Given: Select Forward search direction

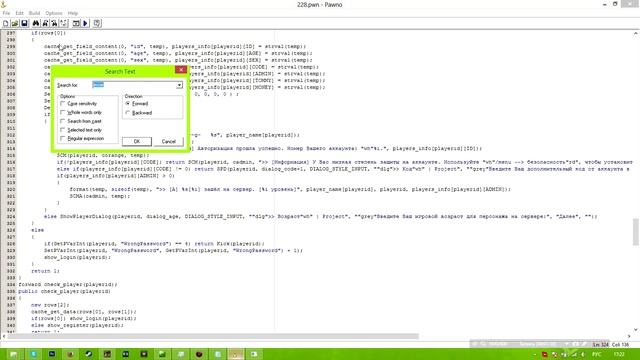Looking at the screenshot, I should (x=137, y=104).
